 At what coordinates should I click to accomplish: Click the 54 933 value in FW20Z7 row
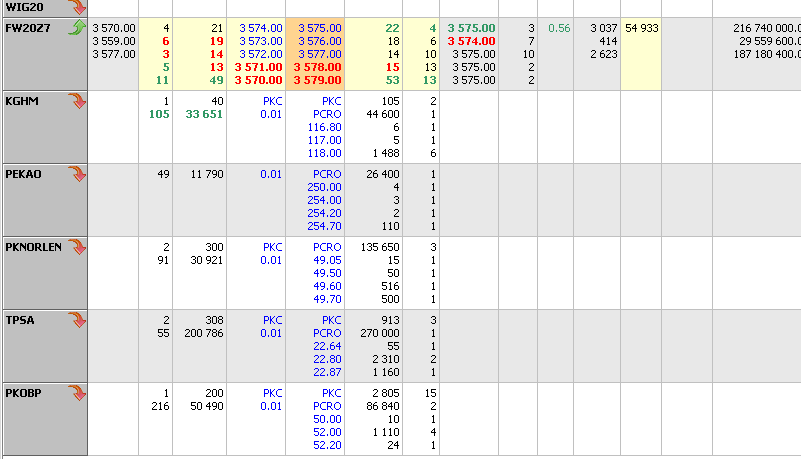tap(642, 28)
